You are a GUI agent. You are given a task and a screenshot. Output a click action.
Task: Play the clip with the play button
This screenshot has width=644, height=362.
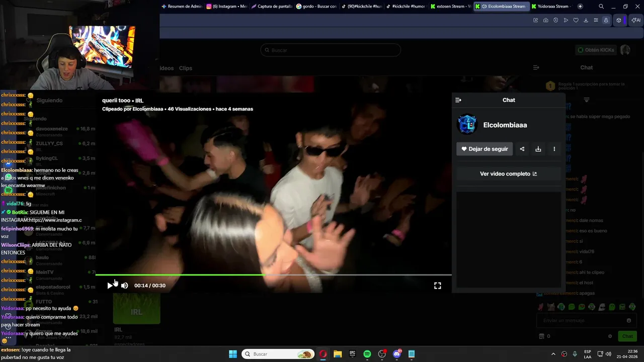110,286
